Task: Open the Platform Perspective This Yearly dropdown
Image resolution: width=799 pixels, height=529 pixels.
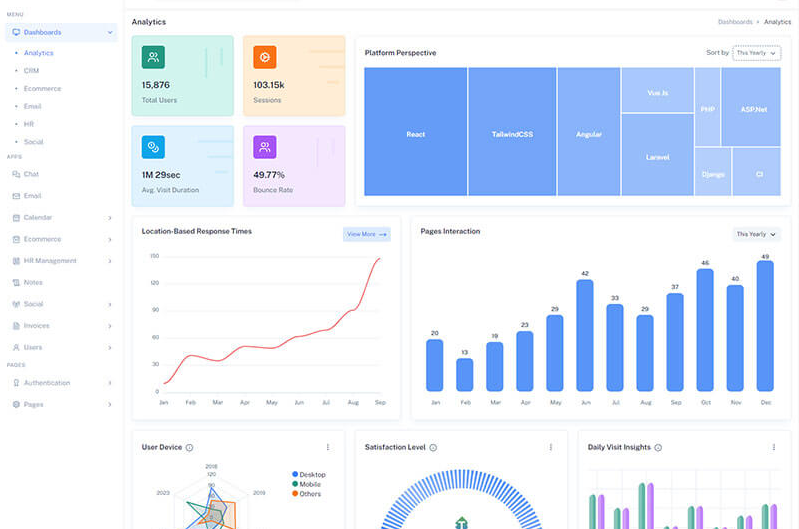Action: tap(756, 52)
